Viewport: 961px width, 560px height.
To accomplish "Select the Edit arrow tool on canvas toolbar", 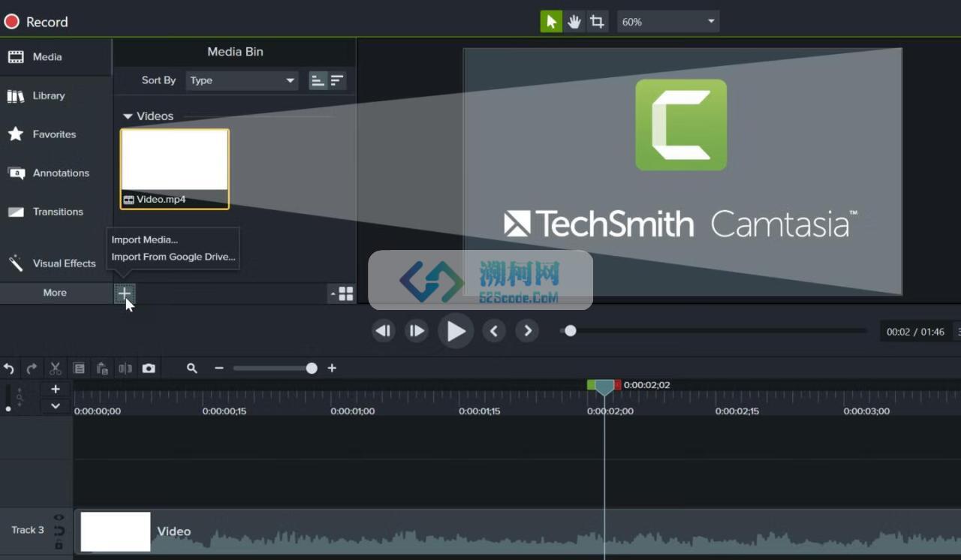I will pyautogui.click(x=551, y=22).
